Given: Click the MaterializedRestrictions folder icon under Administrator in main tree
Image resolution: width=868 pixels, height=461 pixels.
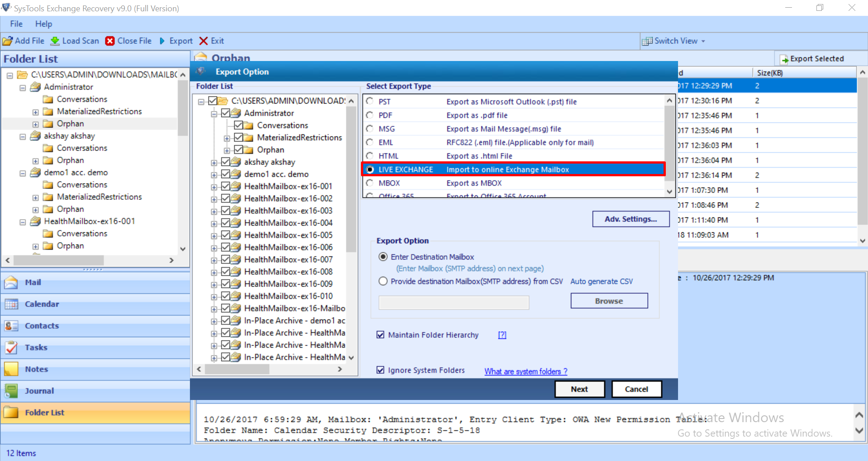Looking at the screenshot, I should (x=48, y=111).
